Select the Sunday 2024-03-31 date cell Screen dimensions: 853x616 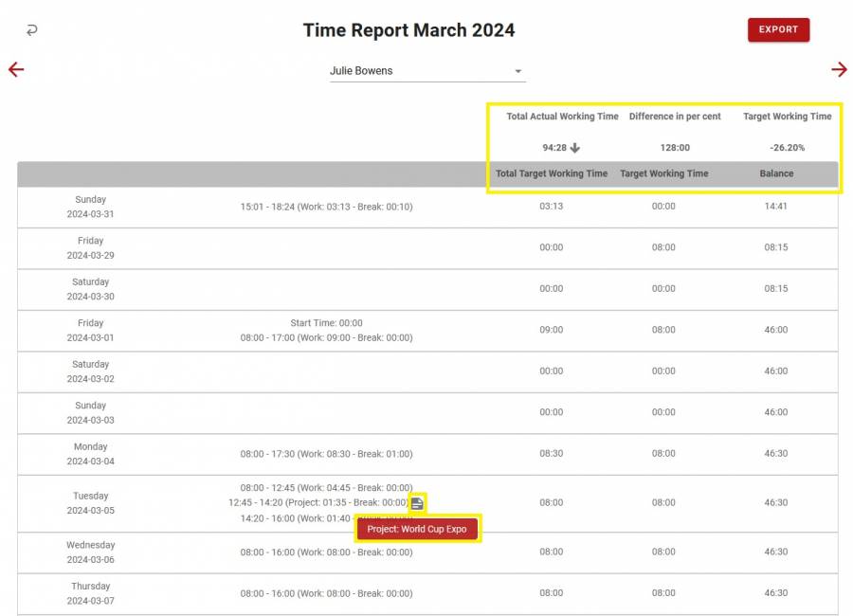(x=91, y=207)
